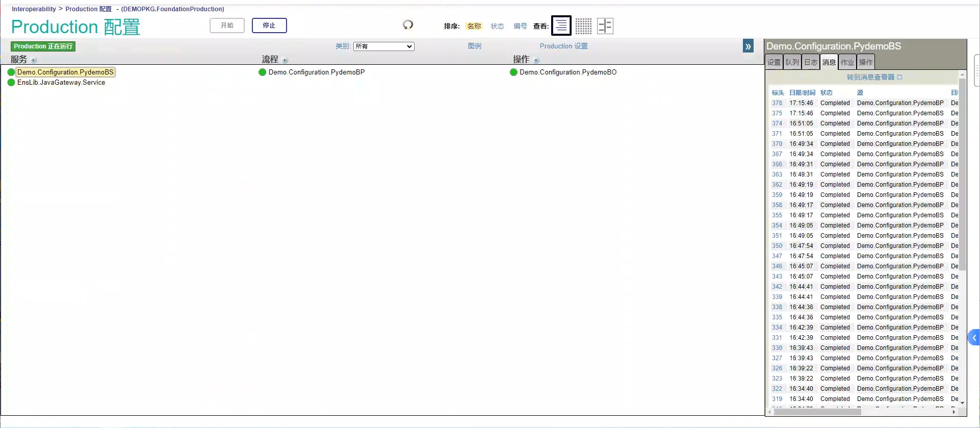
Task: Open the 设置 settings tab
Action: click(774, 62)
